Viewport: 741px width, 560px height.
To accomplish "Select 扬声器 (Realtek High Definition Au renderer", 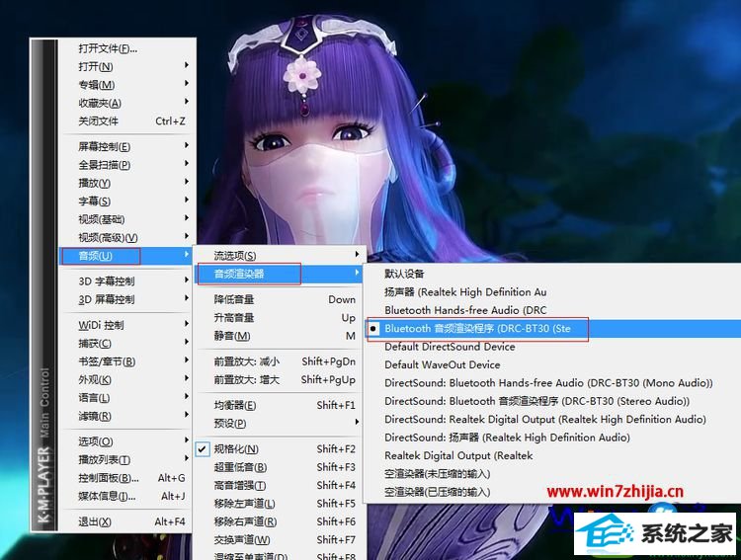I will pyautogui.click(x=553, y=292).
